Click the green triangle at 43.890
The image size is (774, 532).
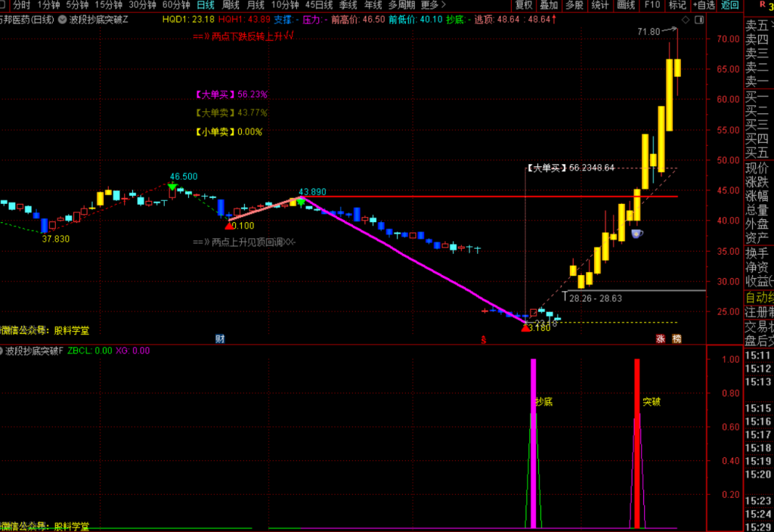(301, 202)
